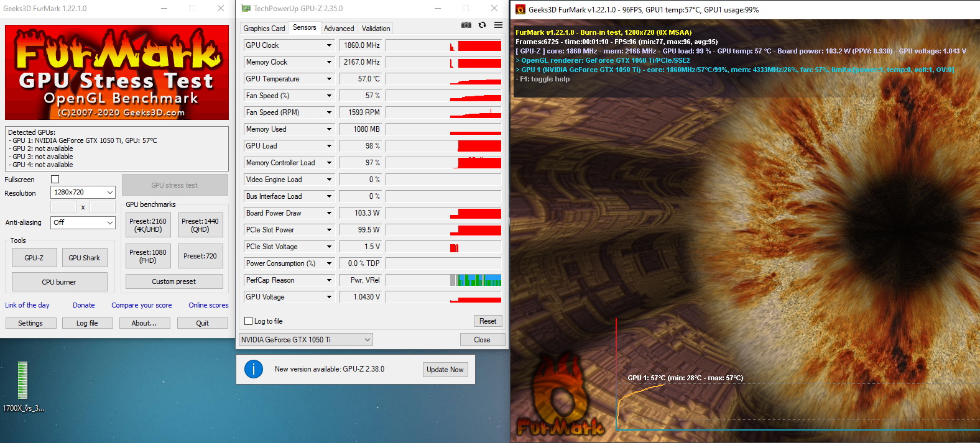Click the Custom preset button
Image resolution: width=980 pixels, height=443 pixels.
pyautogui.click(x=174, y=281)
